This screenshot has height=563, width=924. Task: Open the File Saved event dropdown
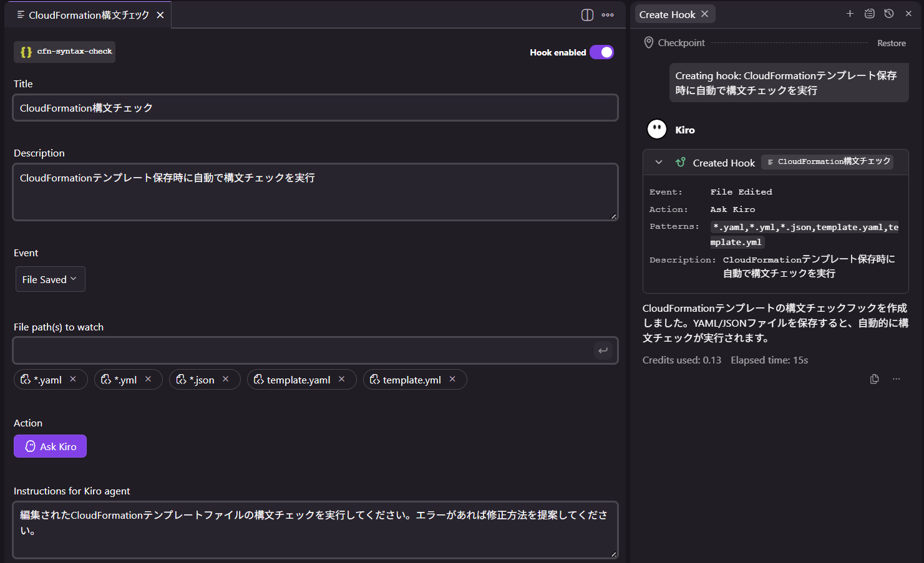click(50, 279)
